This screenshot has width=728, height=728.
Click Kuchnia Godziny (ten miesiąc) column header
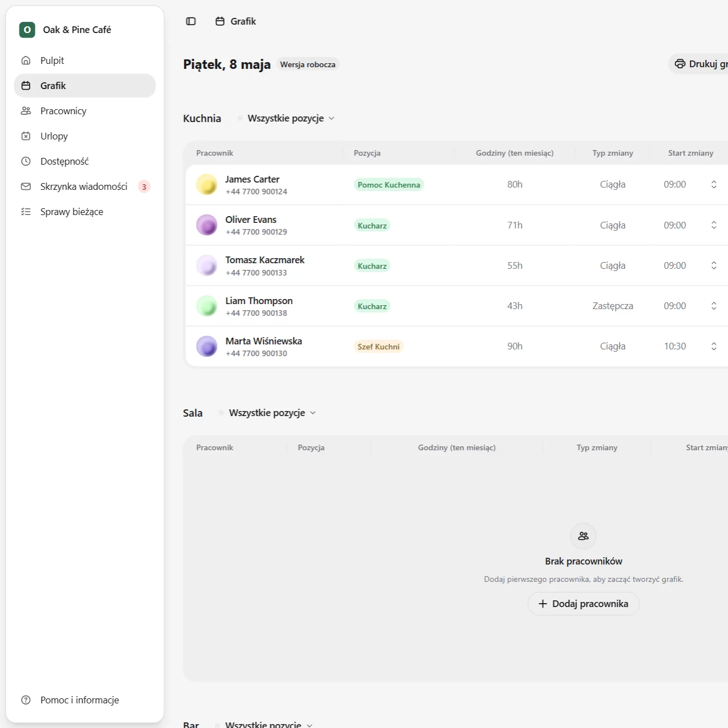tap(515, 153)
